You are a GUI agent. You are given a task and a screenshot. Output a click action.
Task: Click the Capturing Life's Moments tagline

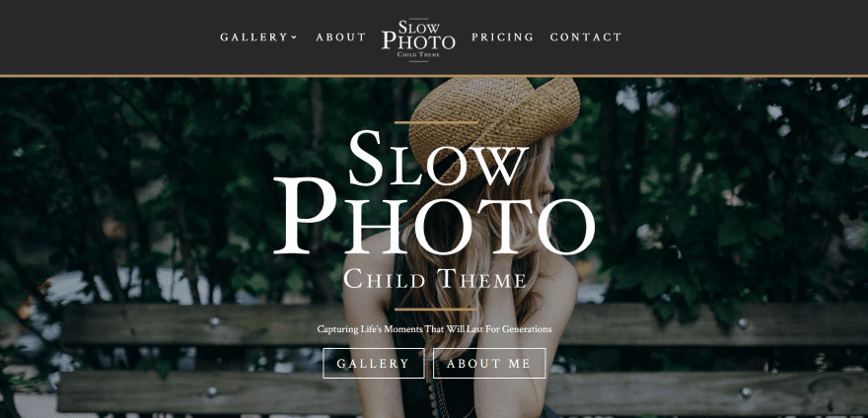[x=434, y=329]
